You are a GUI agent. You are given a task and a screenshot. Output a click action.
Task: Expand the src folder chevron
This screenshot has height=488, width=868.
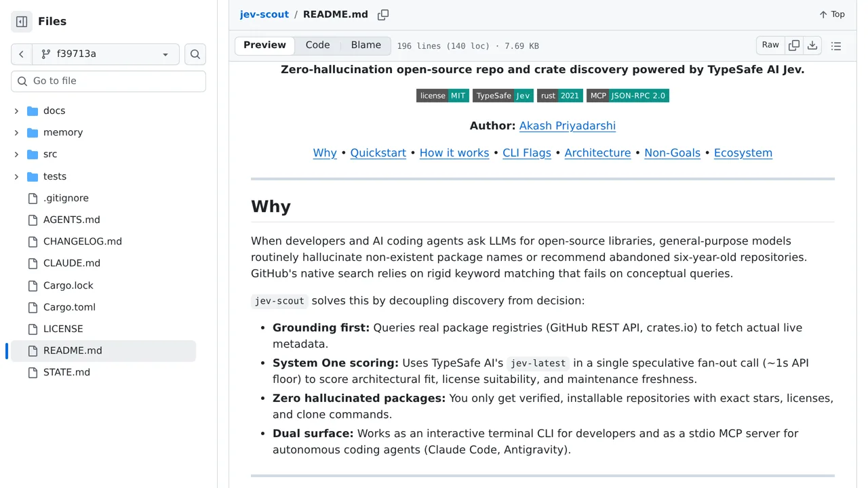click(x=16, y=154)
